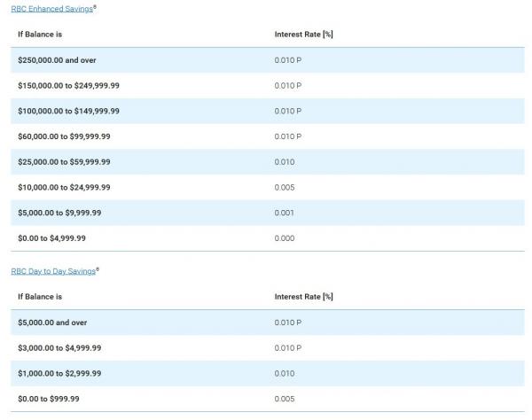
Task: Select the "$1,000.00 to $2,999.99" balance row
Action: click(59, 373)
